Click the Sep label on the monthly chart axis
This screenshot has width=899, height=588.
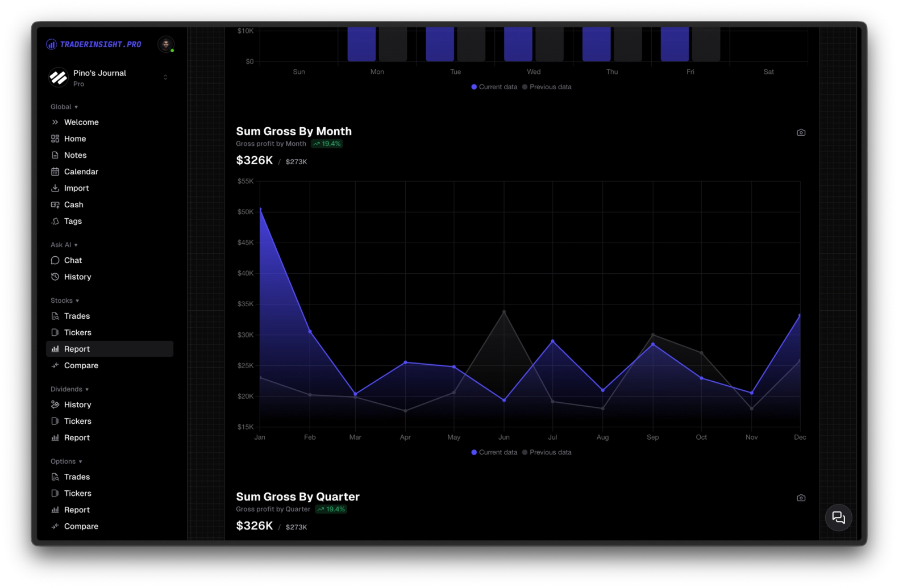653,437
